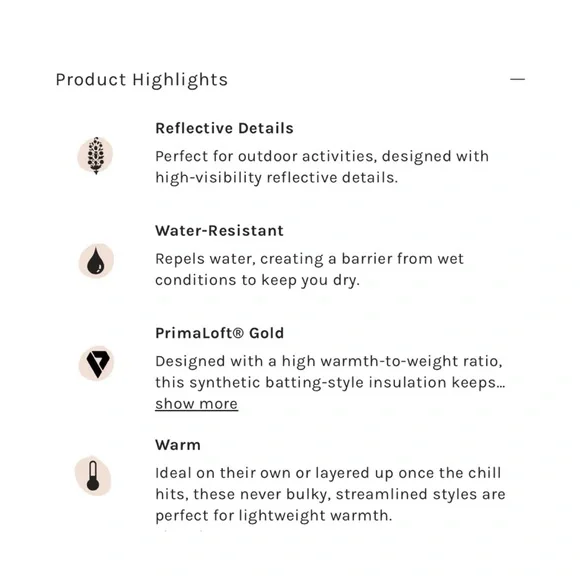Click the Product Highlights section heading
Viewport: 580px width, 580px height.
pyautogui.click(x=142, y=80)
